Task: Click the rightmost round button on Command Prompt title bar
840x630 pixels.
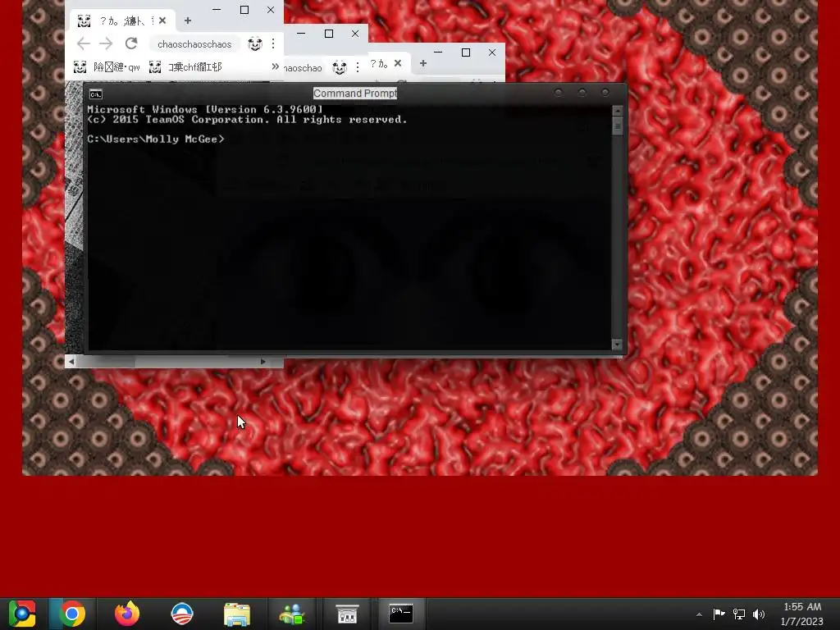Action: coord(605,93)
